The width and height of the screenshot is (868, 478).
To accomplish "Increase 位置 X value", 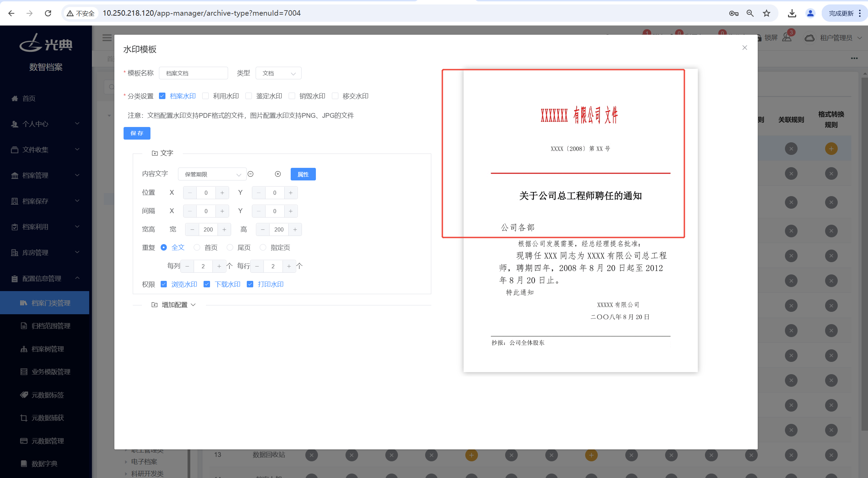I will 222,193.
